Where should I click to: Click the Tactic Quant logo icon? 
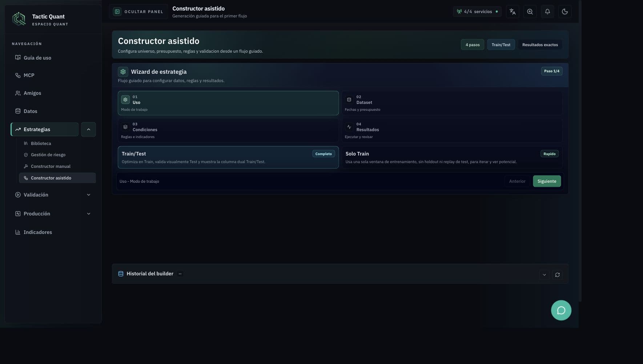coord(19,19)
